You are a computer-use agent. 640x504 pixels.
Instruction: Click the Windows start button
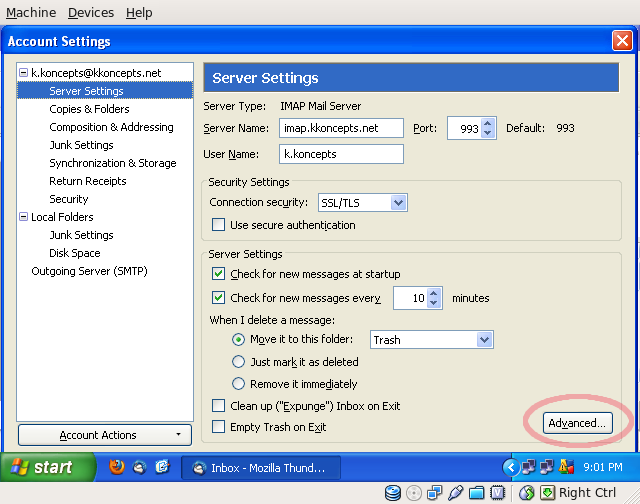(x=48, y=467)
